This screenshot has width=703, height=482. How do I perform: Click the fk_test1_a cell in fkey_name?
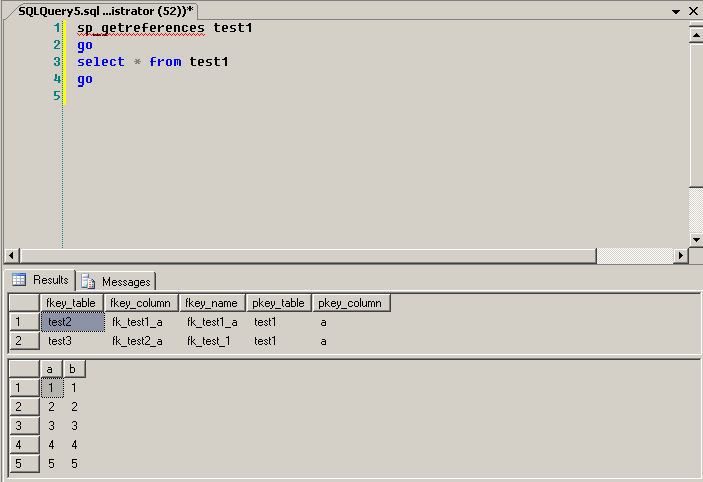coord(213,322)
